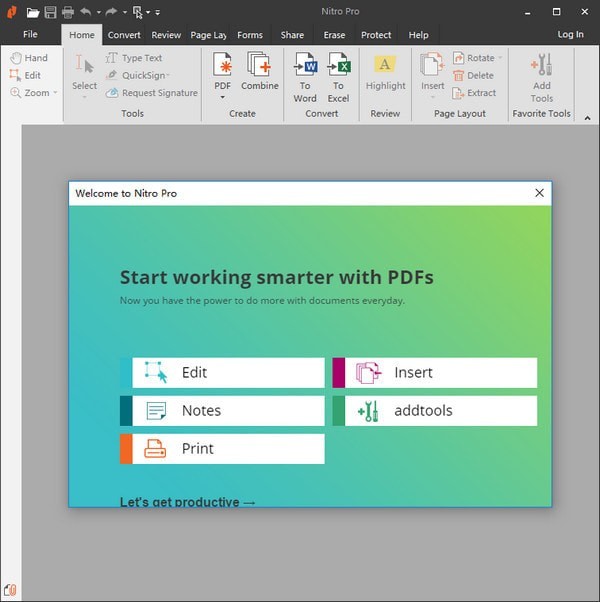Select the Hand tool

(29, 58)
